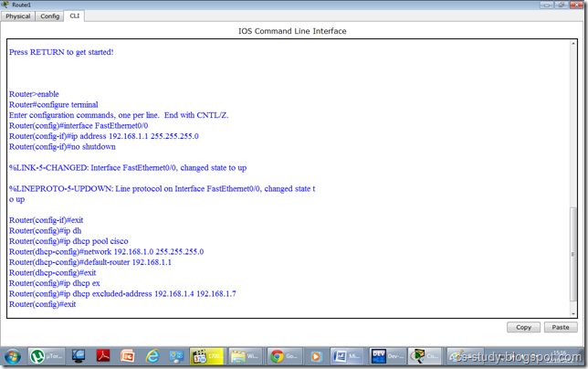Click the CLI scroll down arrow

tap(573, 313)
